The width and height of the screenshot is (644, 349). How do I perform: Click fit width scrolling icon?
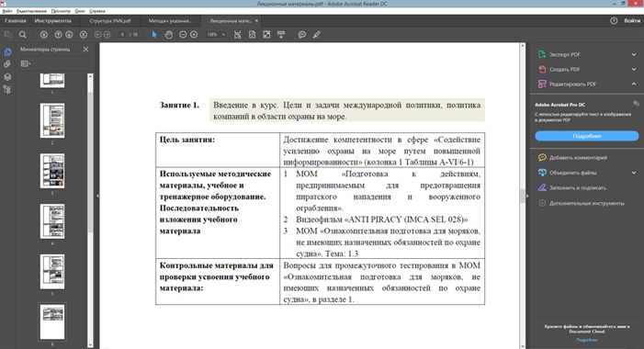pos(237,35)
